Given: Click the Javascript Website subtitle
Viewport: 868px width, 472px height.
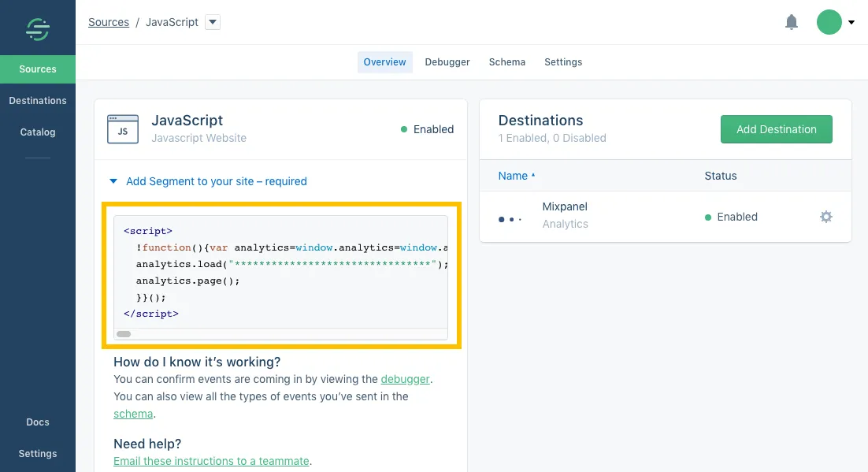Looking at the screenshot, I should pyautogui.click(x=198, y=138).
